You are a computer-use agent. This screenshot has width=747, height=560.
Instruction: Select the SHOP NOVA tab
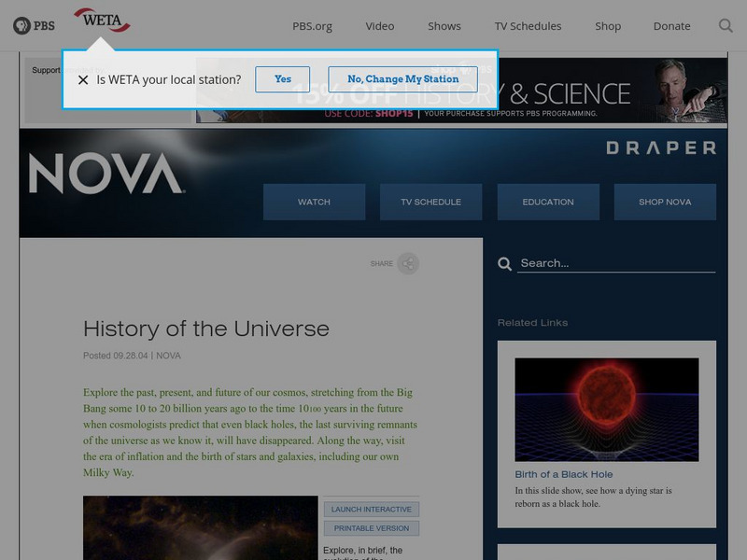click(665, 202)
